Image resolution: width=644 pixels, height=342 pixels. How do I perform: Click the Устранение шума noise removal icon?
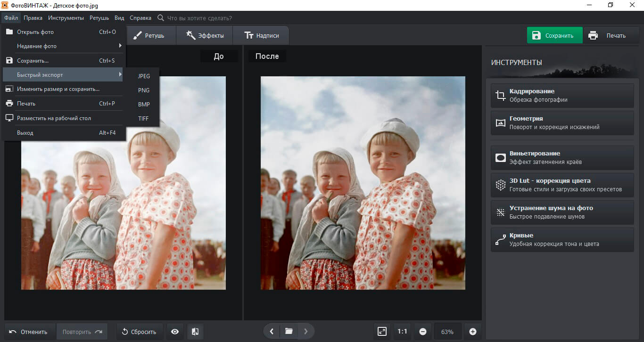point(500,212)
